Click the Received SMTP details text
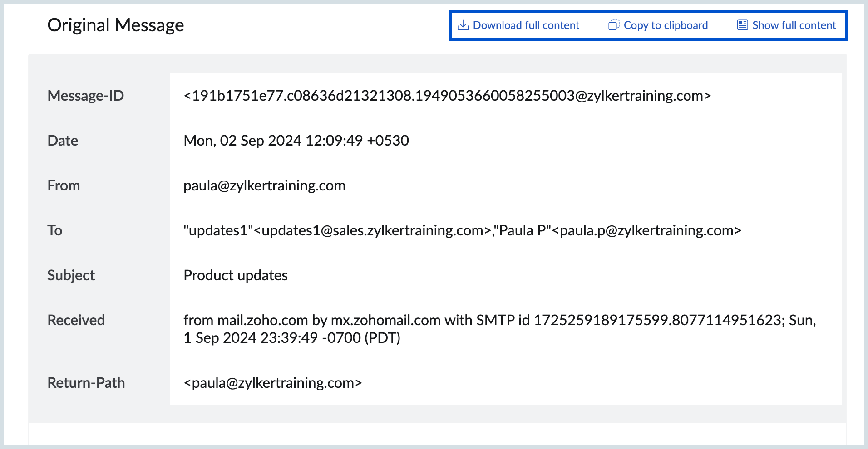This screenshot has height=449, width=868. coord(499,329)
